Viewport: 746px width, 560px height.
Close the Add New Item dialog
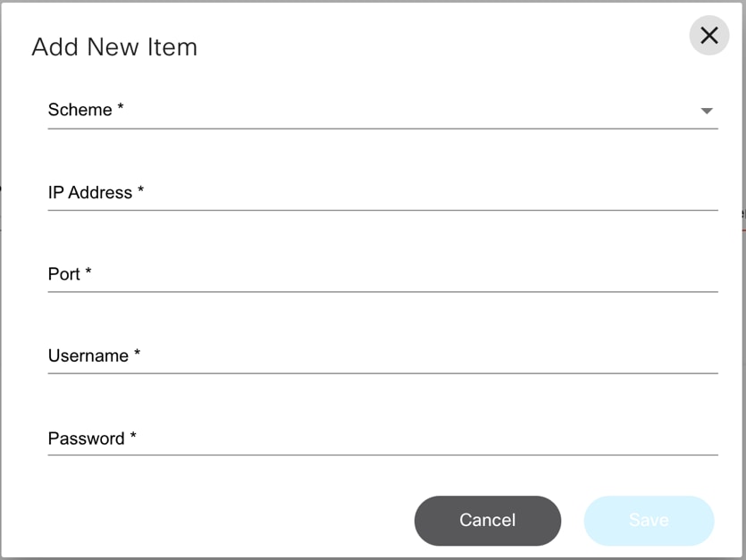click(708, 36)
